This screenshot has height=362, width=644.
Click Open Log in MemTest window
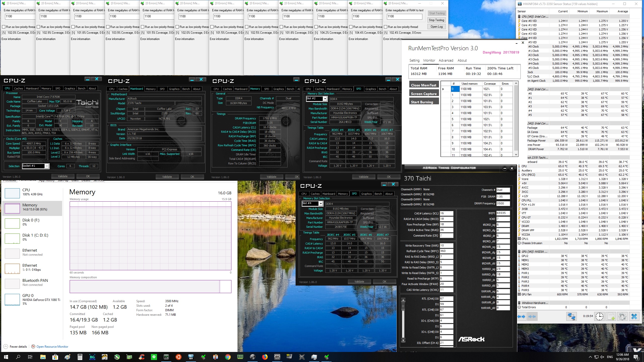click(436, 27)
